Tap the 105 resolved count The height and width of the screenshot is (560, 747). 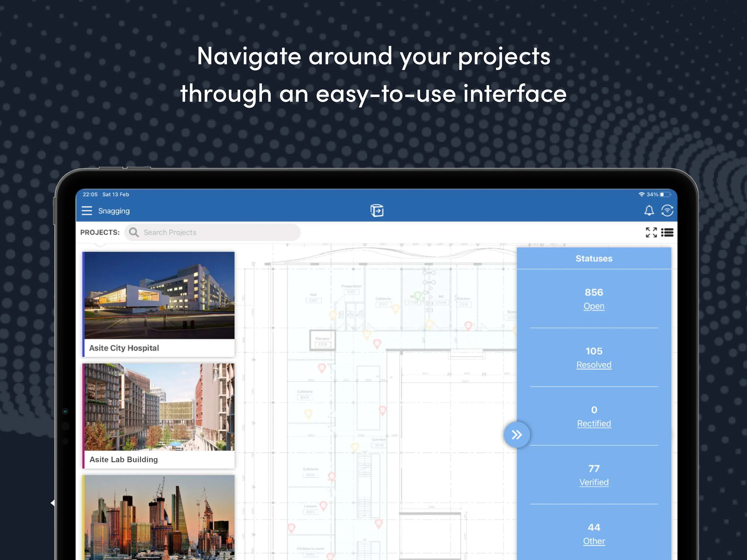594,351
